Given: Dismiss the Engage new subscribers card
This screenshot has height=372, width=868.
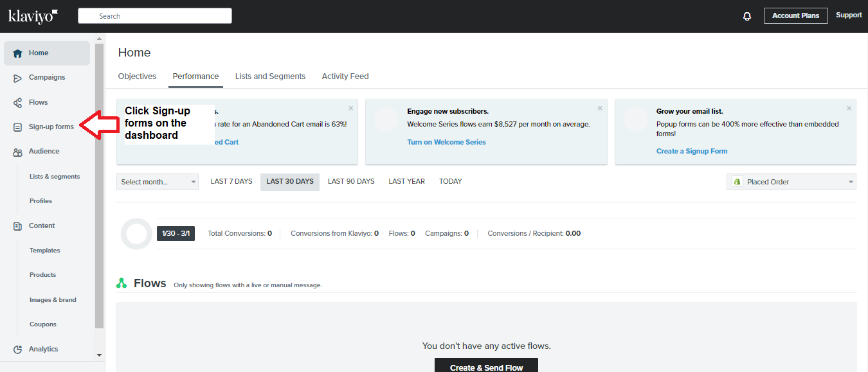Looking at the screenshot, I should click(600, 109).
